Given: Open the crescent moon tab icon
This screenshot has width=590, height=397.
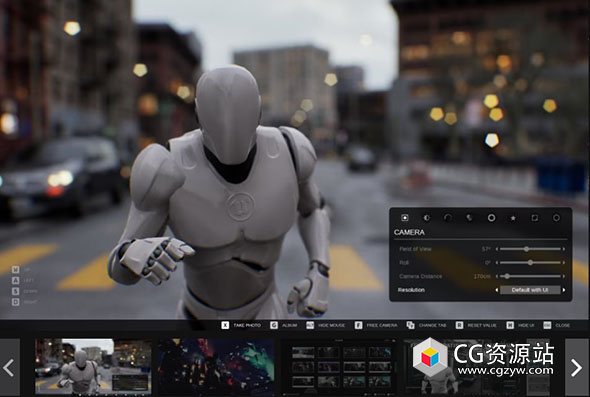Looking at the screenshot, I should coord(469,218).
